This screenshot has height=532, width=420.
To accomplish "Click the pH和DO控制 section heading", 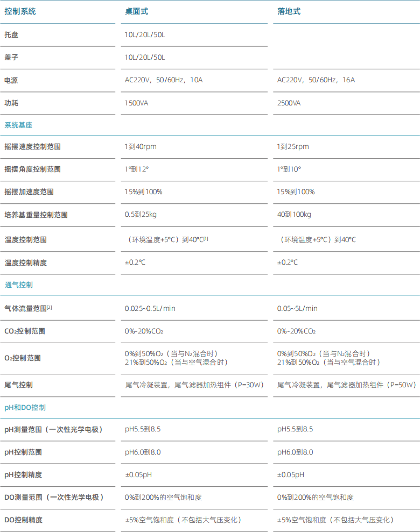I will tap(25, 408).
